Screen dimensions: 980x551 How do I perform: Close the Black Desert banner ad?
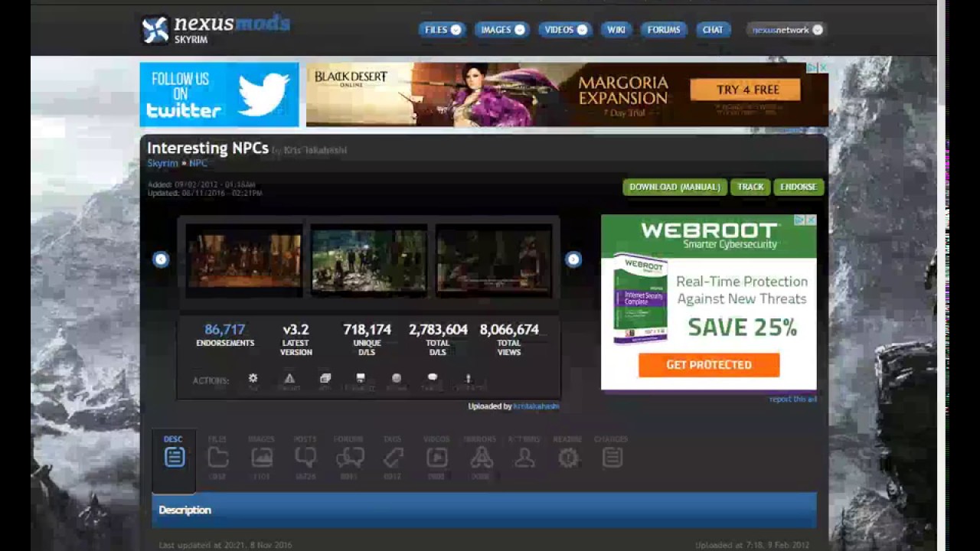point(823,68)
